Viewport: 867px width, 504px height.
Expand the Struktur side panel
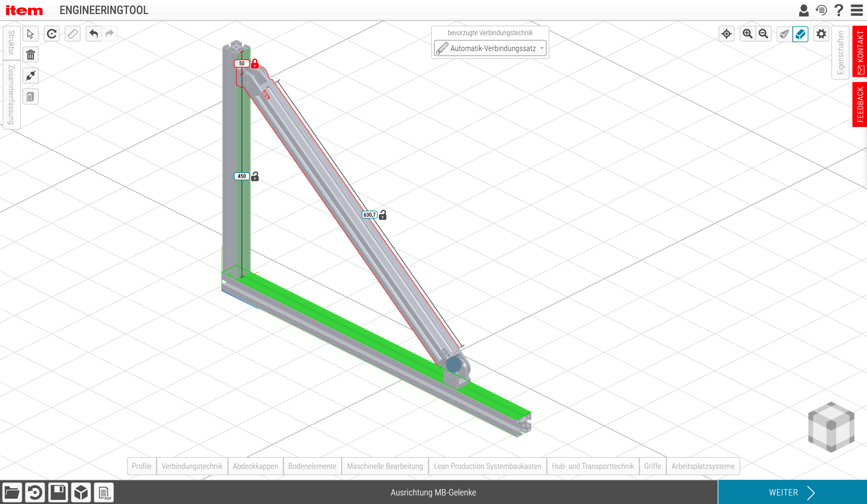point(11,43)
